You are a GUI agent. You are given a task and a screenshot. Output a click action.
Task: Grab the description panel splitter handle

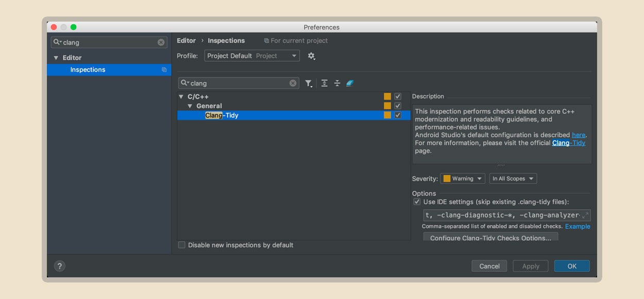[501, 165]
